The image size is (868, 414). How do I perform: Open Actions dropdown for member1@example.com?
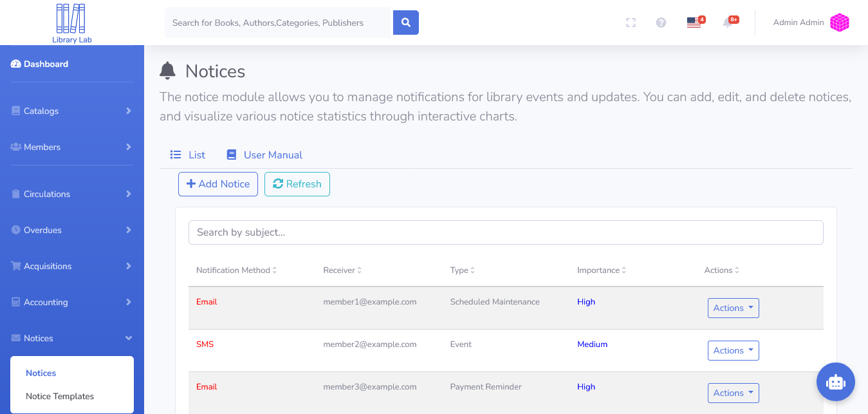(x=733, y=308)
